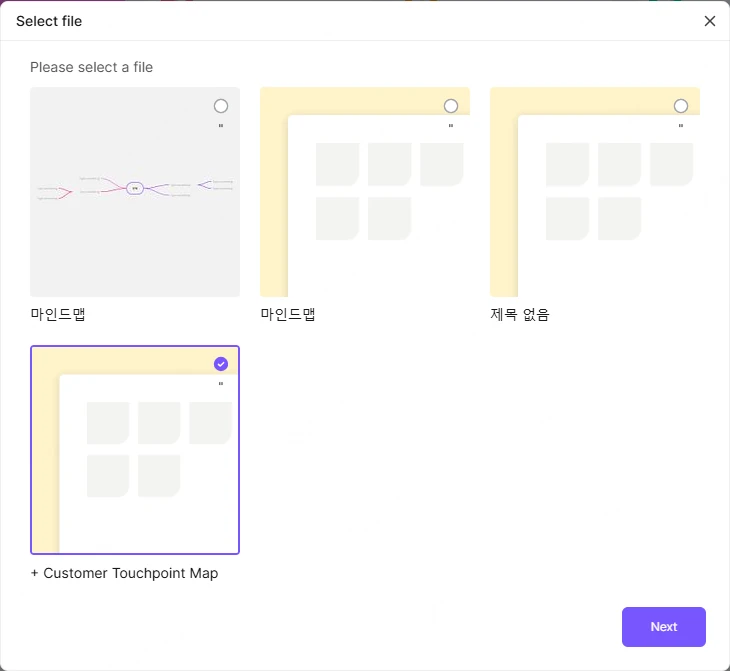The image size is (730, 671).
Task: Select the second 마인드맵 file radio button
Action: coord(451,106)
